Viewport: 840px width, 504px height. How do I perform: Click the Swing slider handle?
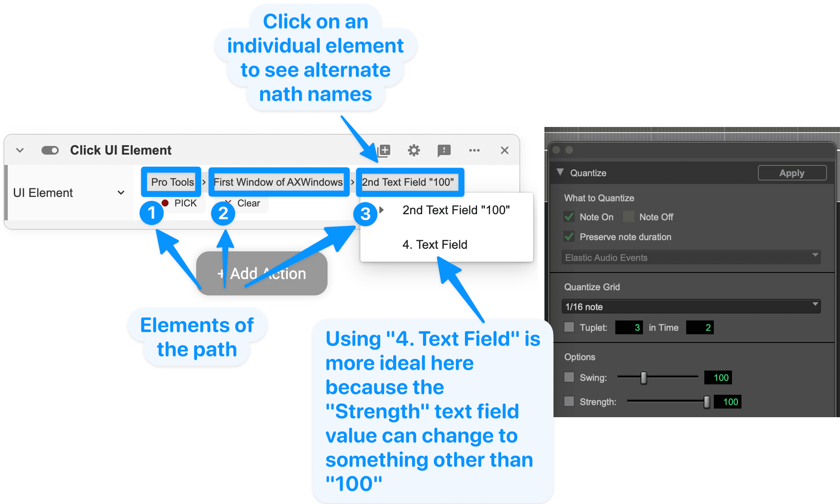[x=643, y=377]
